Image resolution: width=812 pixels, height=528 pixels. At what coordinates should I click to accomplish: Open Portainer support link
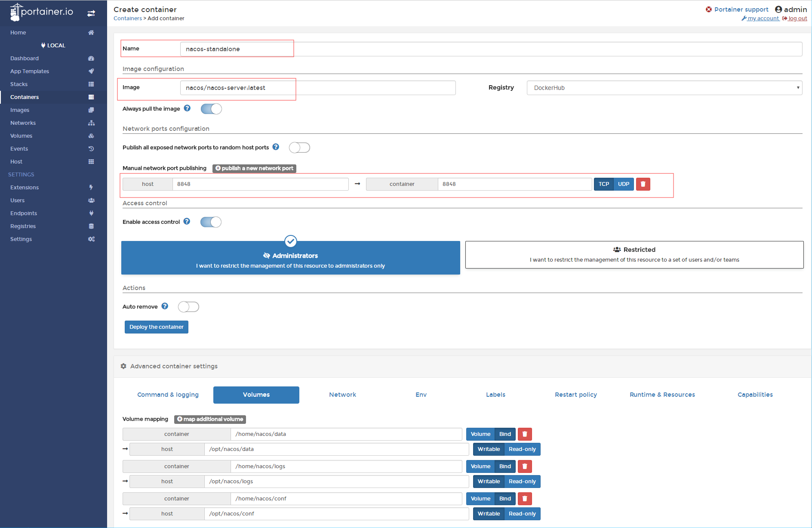click(737, 9)
